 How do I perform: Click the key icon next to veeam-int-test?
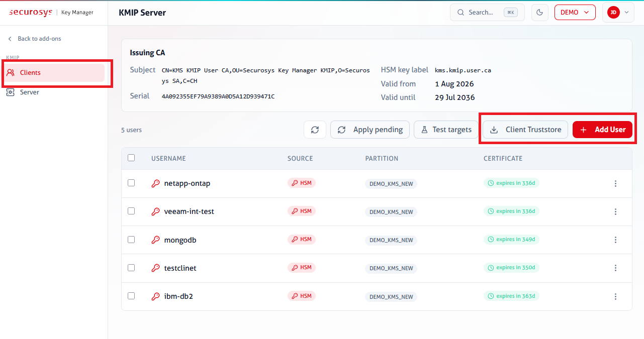156,212
